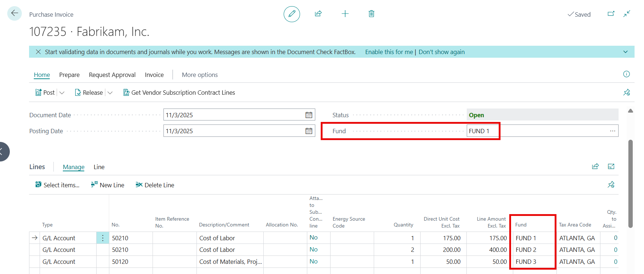The height and width of the screenshot is (274, 644).
Task: Click Get Vendor Subscription Contract Lines
Action: click(x=179, y=93)
